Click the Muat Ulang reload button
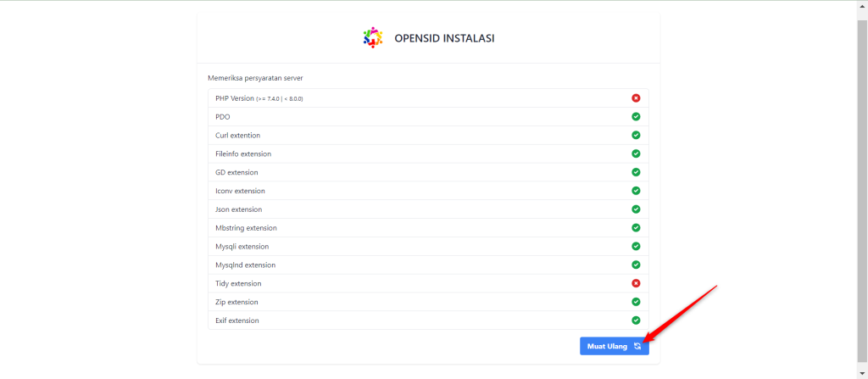Image resolution: width=868 pixels, height=379 pixels. (615, 346)
